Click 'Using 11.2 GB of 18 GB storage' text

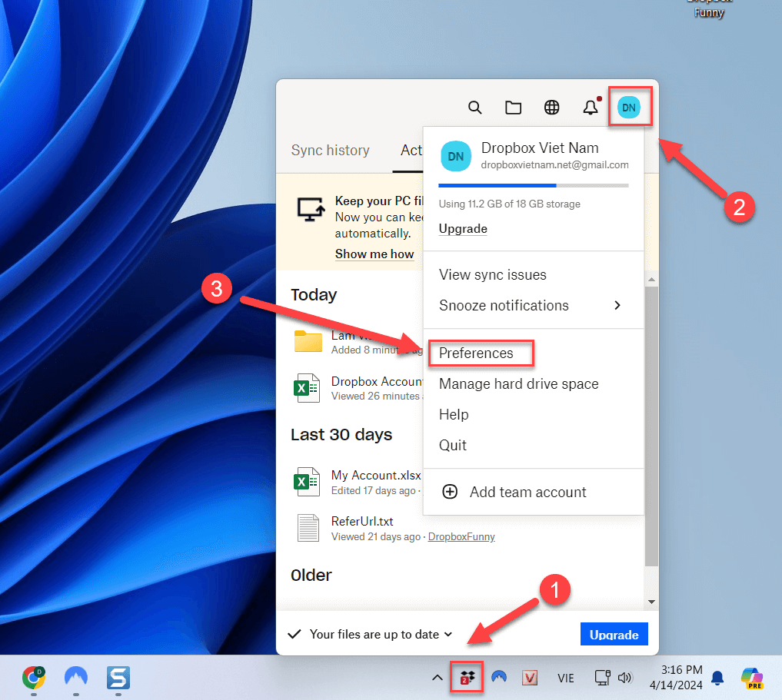(x=509, y=204)
